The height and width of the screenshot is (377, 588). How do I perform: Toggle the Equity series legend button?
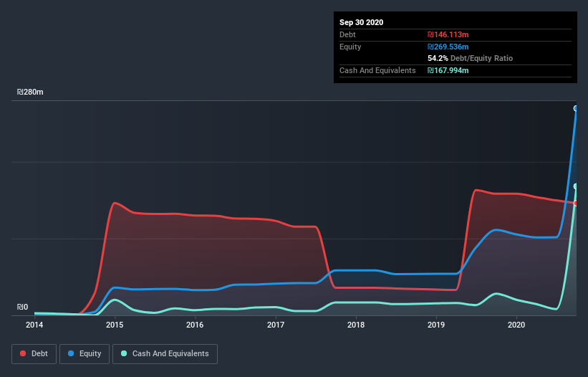click(x=85, y=354)
